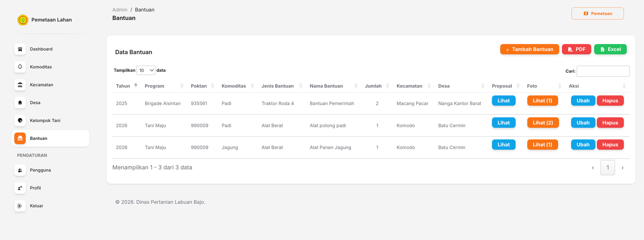Image resolution: width=644 pixels, height=240 pixels.
Task: Sort by Desa column arrows
Action: (x=483, y=86)
